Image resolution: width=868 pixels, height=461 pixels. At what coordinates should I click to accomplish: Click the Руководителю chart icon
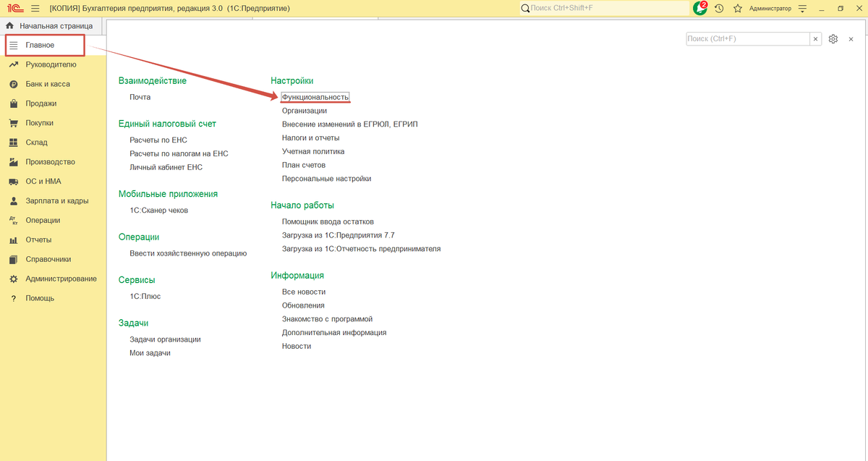pyautogui.click(x=13, y=64)
